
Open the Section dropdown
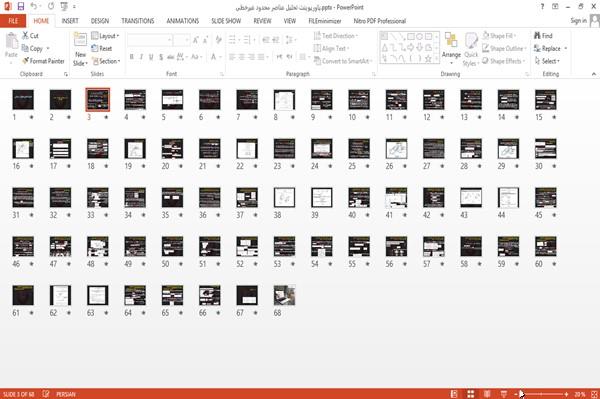coord(106,61)
